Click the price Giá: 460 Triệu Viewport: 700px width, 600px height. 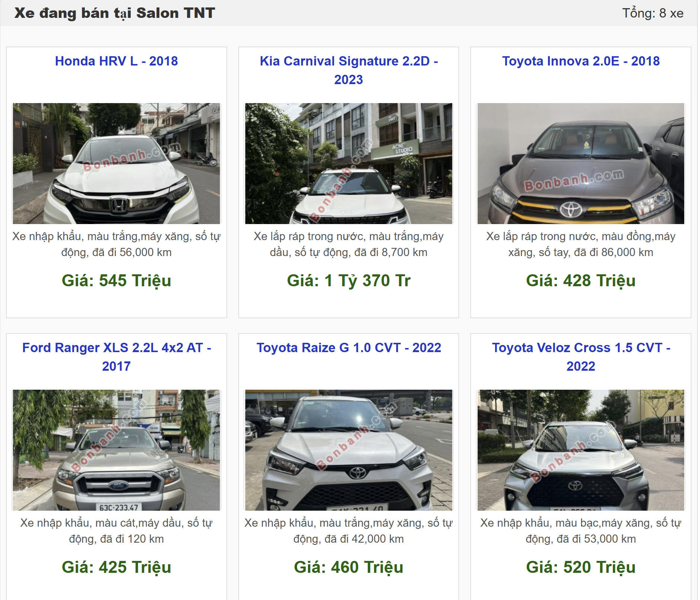(x=349, y=568)
